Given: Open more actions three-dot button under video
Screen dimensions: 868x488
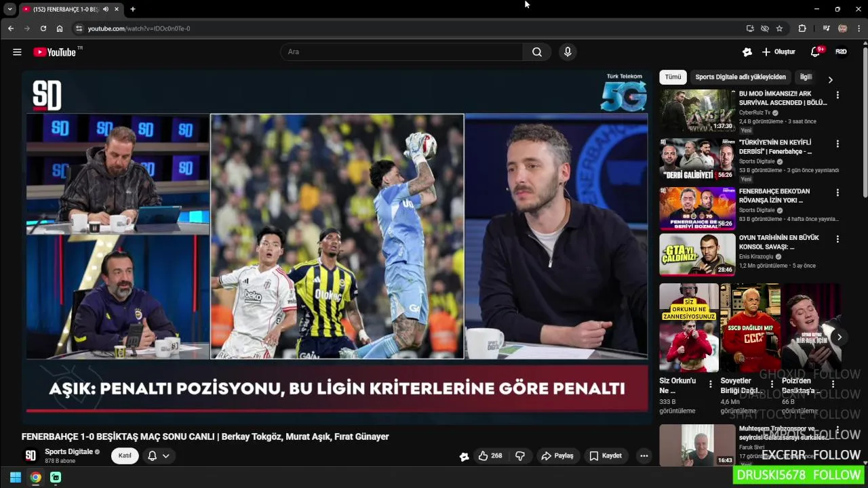Looking at the screenshot, I should pos(644,456).
